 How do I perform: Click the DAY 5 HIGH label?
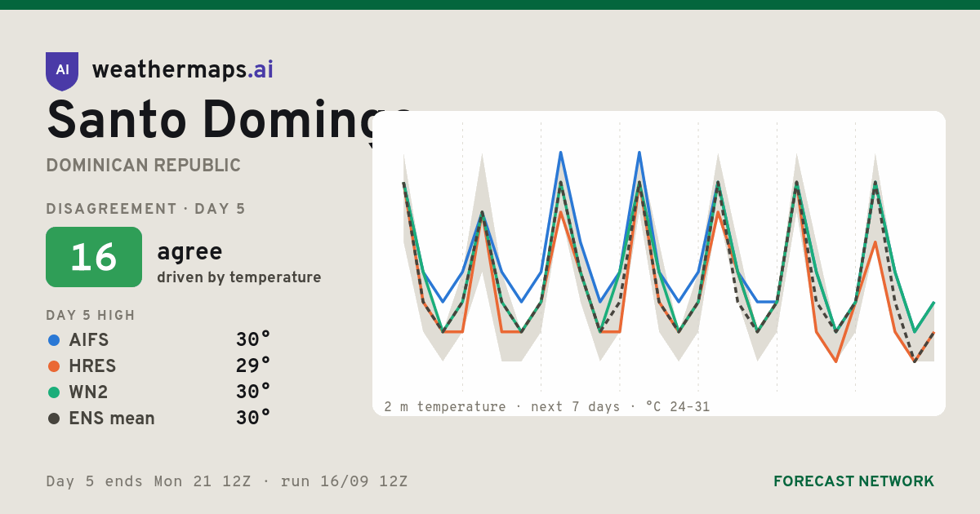(91, 316)
